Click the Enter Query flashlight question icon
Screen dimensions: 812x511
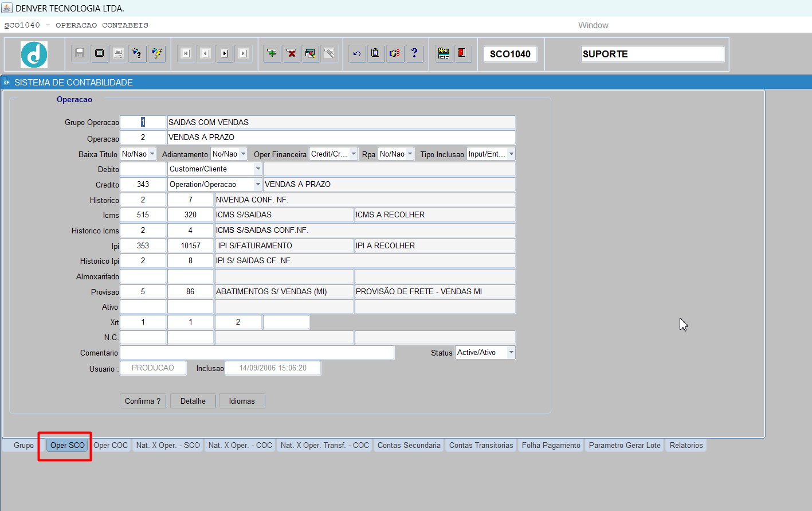(138, 53)
